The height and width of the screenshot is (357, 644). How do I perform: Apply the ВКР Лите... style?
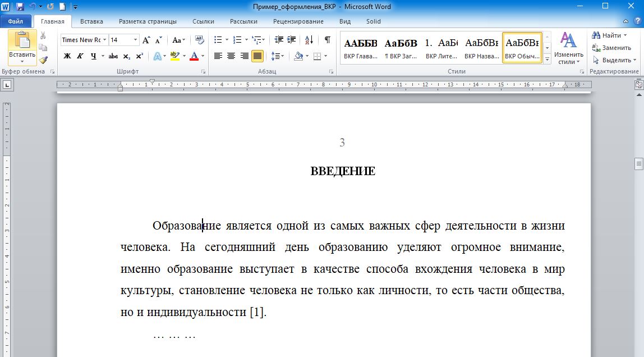pos(441,48)
